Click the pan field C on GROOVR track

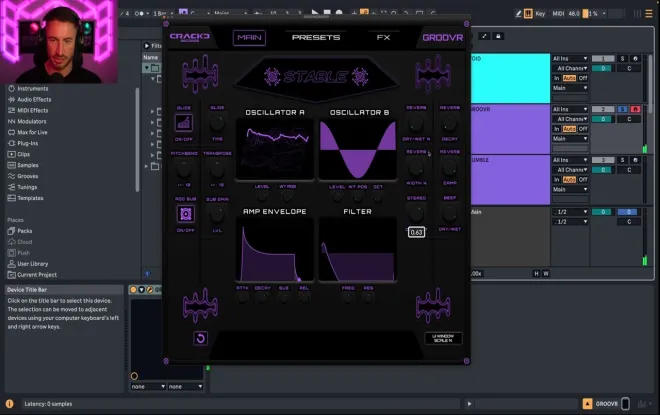tap(629, 119)
